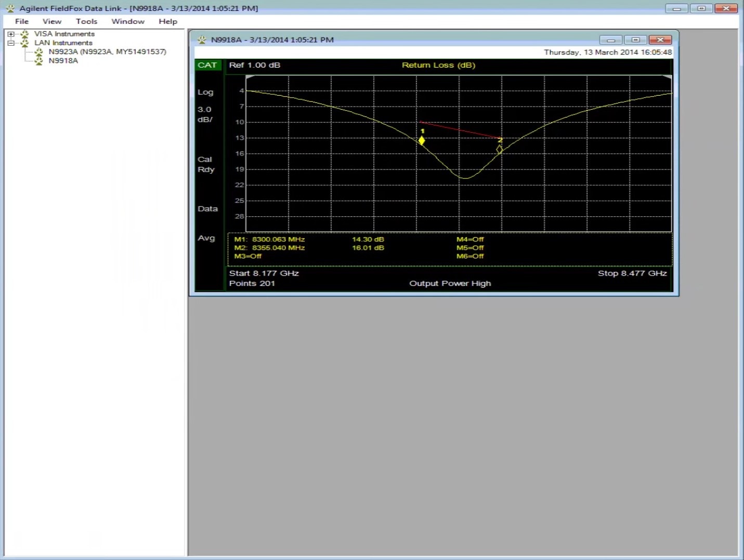Click the N9923A instrument icon in tree
The height and width of the screenshot is (560, 744).
(39, 52)
